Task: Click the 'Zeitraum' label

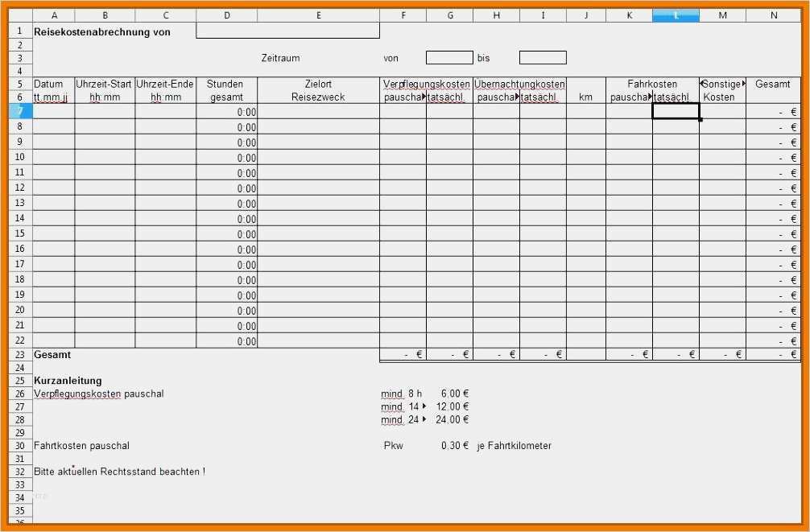Action: (x=280, y=59)
